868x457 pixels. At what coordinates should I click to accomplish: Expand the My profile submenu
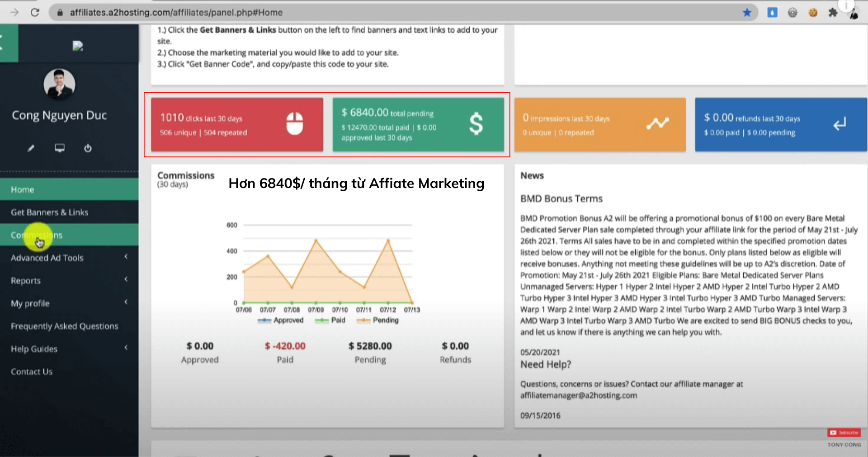click(69, 303)
